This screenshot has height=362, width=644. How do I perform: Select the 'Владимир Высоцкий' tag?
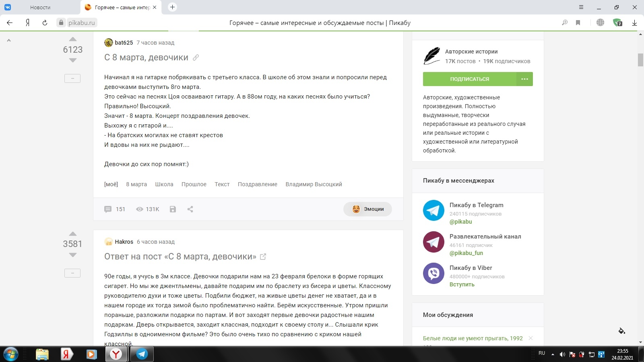(x=314, y=184)
